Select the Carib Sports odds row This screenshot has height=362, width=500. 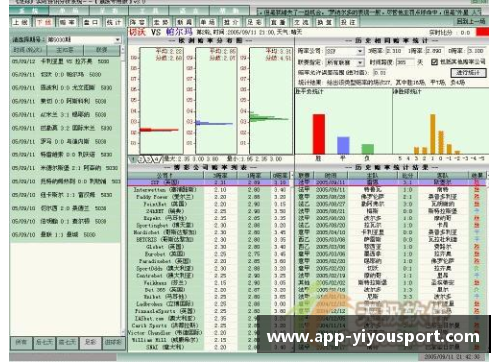coord(210,325)
